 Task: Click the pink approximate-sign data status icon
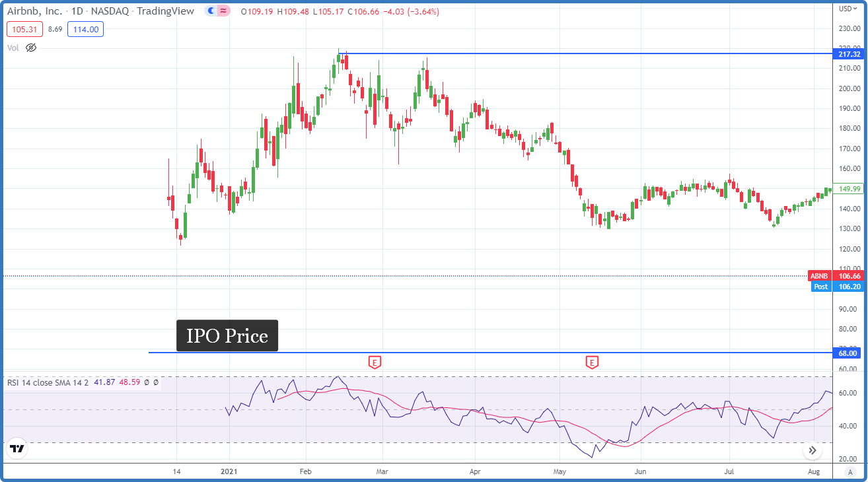click(x=223, y=11)
